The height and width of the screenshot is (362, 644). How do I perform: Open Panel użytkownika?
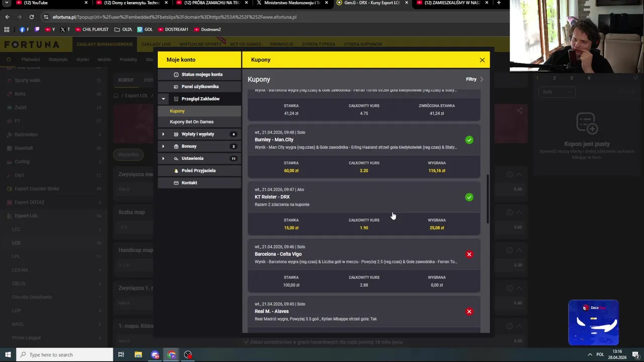pyautogui.click(x=199, y=86)
